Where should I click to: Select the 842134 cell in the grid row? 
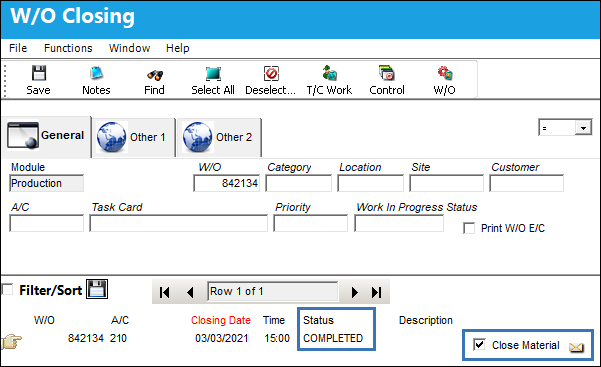coord(86,338)
